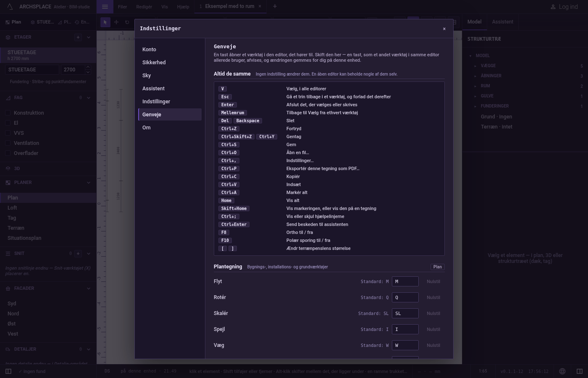Close the Eksempel med to rum tab
This screenshot has height=378, width=588.
click(x=260, y=6)
